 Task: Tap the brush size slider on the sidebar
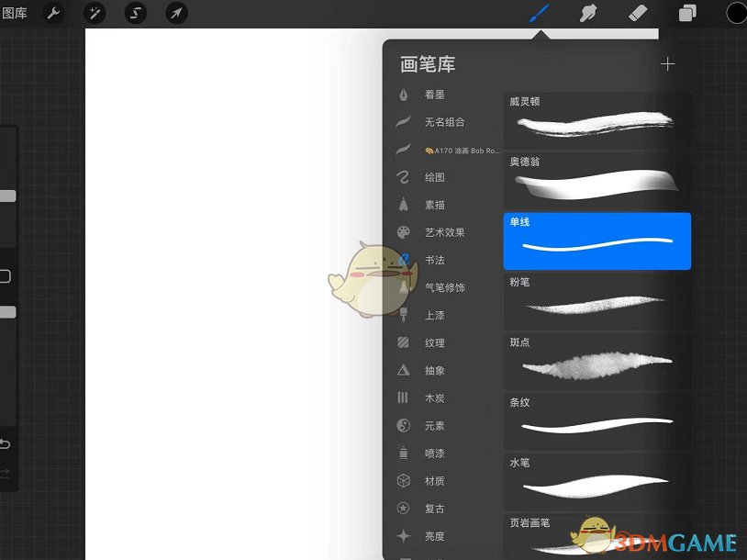click(6, 196)
